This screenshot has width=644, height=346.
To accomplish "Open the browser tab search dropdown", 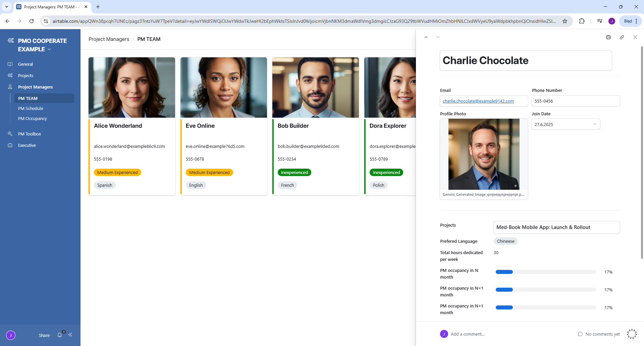I will (x=7, y=7).
